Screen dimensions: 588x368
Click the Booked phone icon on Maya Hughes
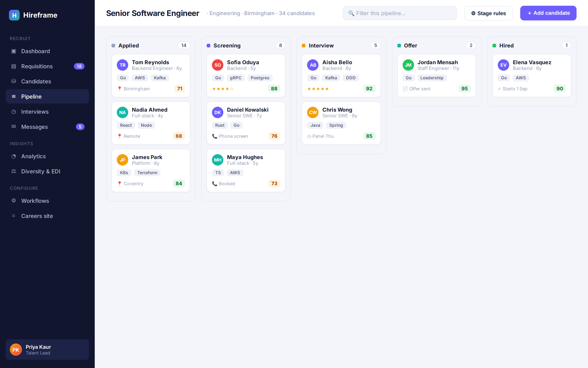pyautogui.click(x=215, y=184)
